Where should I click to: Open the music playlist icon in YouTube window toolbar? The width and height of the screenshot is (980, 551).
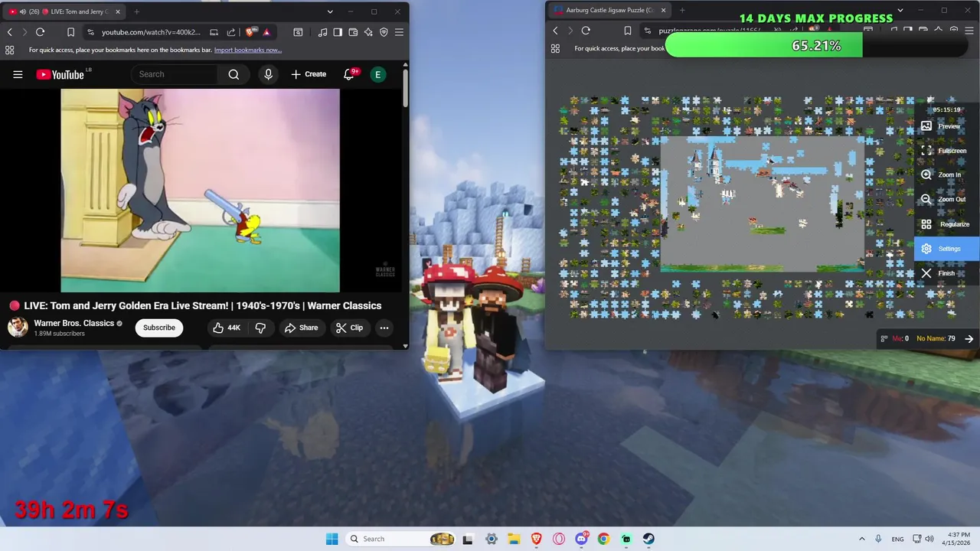(x=322, y=32)
